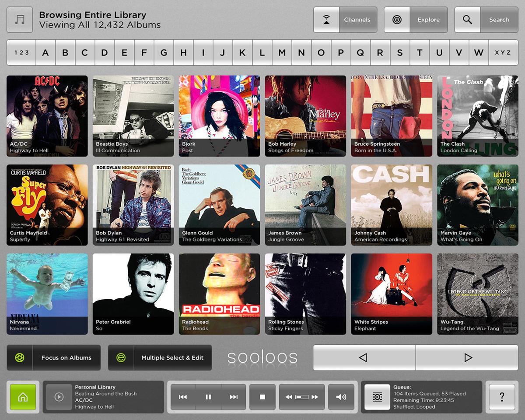The height and width of the screenshot is (420, 525).
Task: Click 'Shuffled, Looped' queue status text
Action: click(x=414, y=407)
